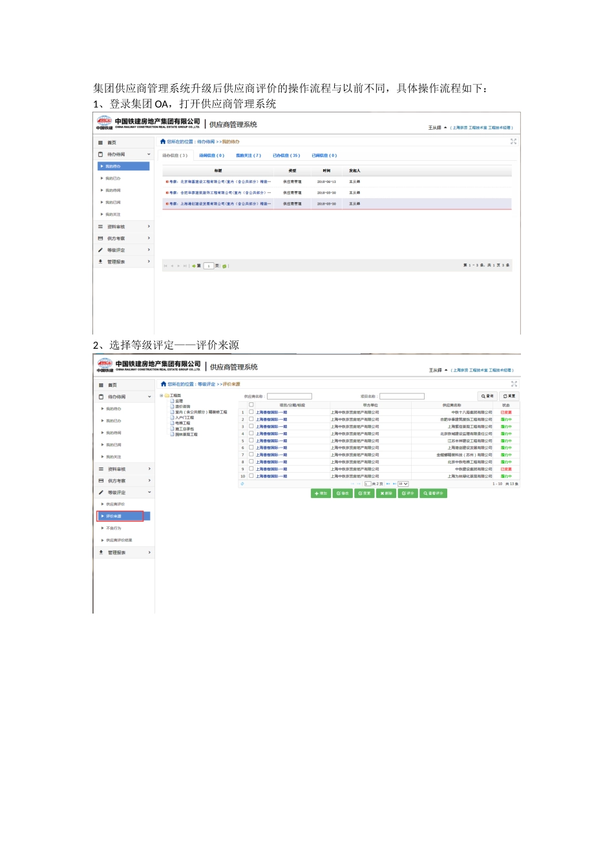Click refresh icon in first screenshot pager
The height and width of the screenshot is (868, 614).
pos(224,266)
